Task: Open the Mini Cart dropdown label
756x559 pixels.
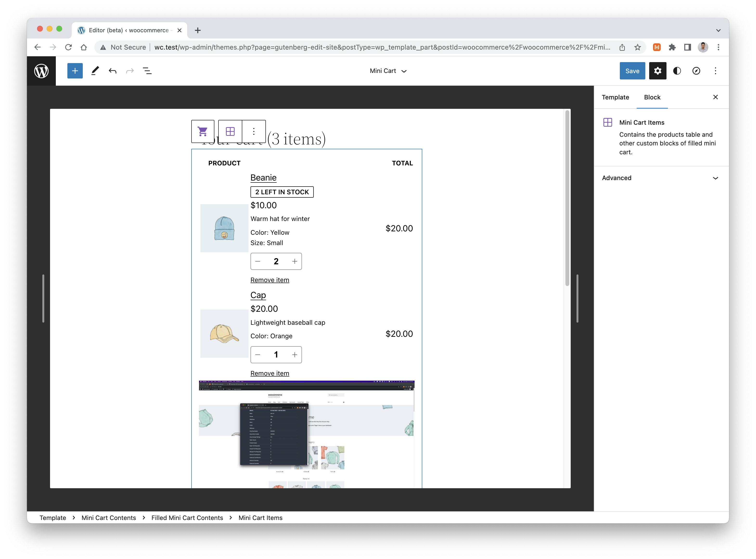Action: [388, 71]
